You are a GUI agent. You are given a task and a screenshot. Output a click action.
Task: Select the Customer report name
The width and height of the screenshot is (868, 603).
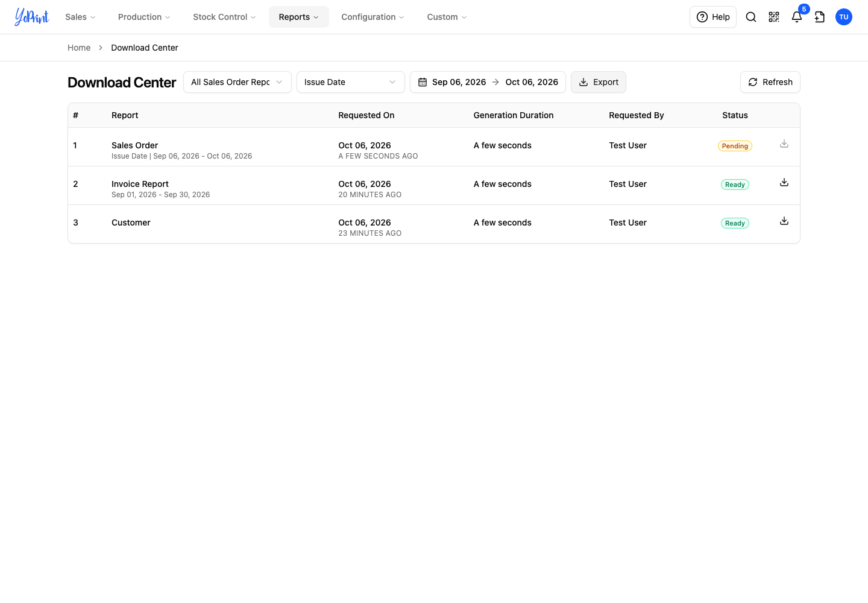[x=131, y=223]
